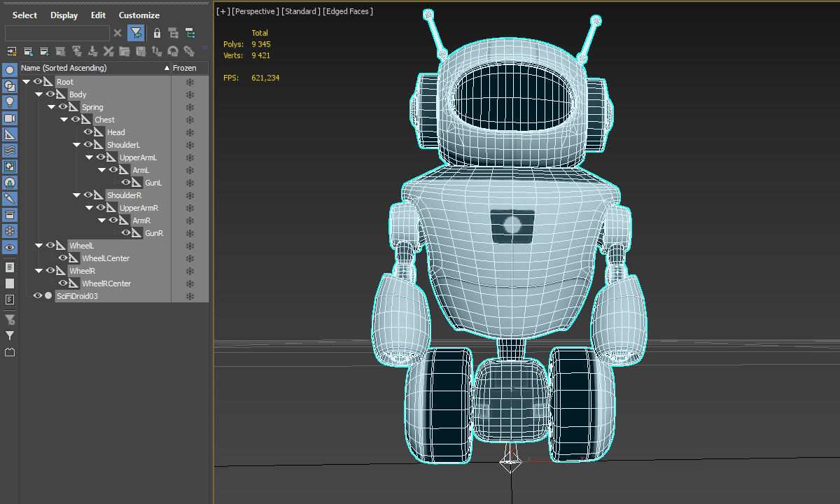Toggle Display Helpers triangle-ruler icon
The width and height of the screenshot is (840, 504).
tap(10, 134)
